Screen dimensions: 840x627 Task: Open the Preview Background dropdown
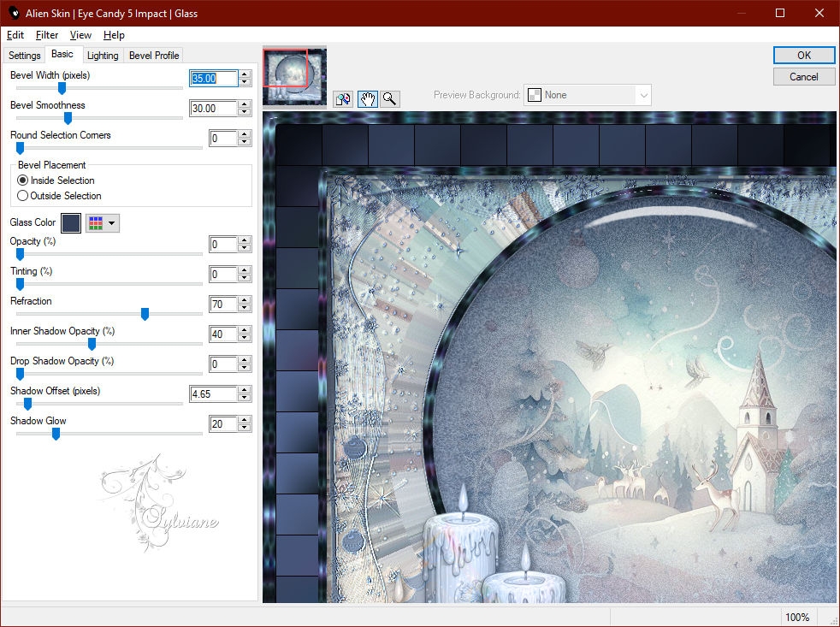click(587, 96)
